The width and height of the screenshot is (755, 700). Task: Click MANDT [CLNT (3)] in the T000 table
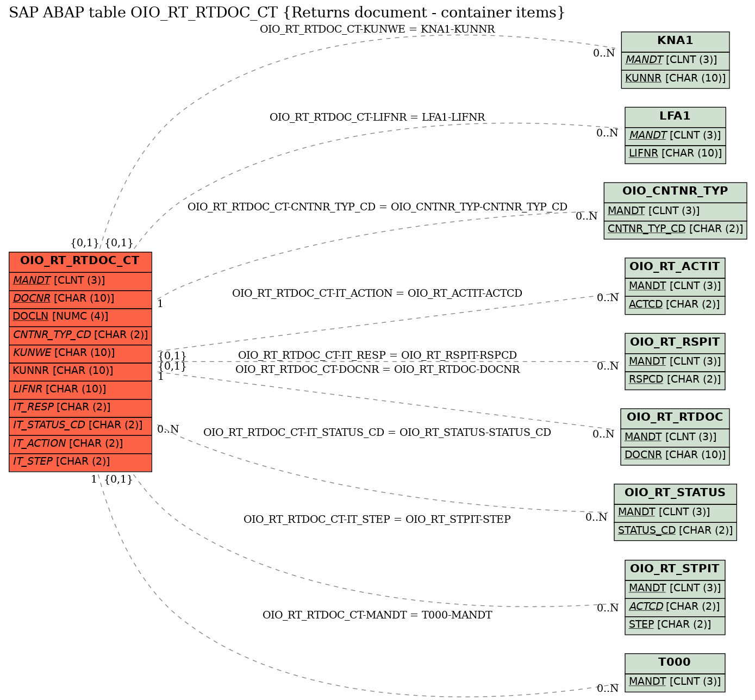pyautogui.click(x=675, y=682)
